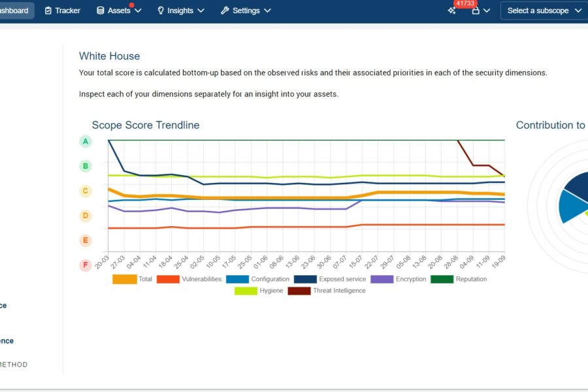Open the red 41733 notification badge
This screenshot has width=588, height=392.
point(465,3)
